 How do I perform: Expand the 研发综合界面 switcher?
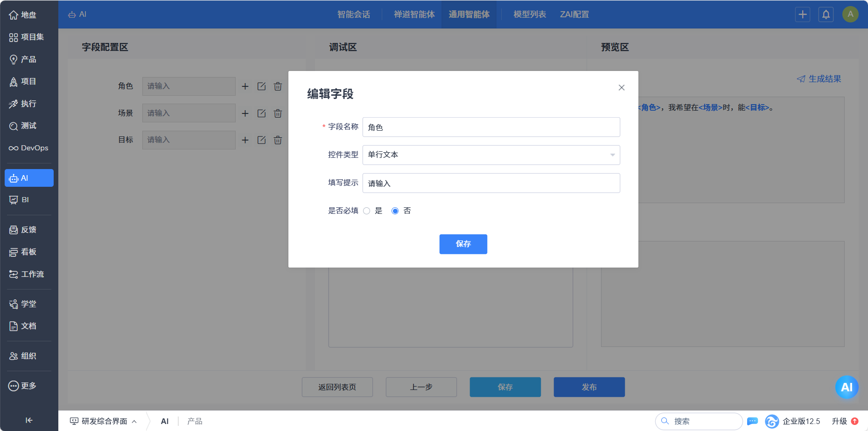104,421
